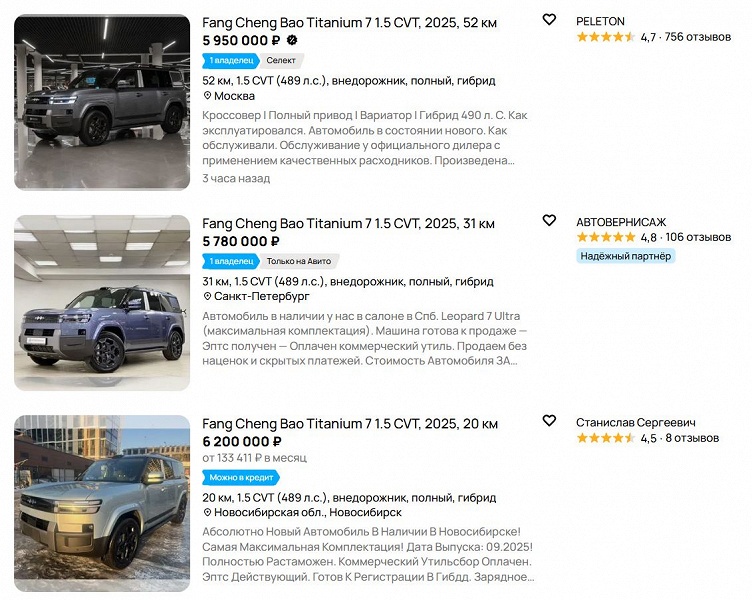Open the PELETON seller profile

pos(600,21)
